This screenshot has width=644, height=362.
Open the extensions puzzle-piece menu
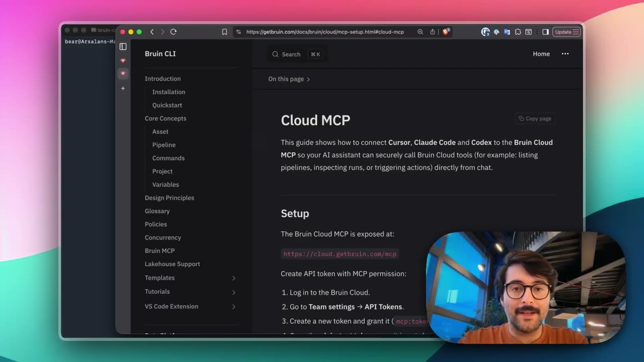click(518, 32)
